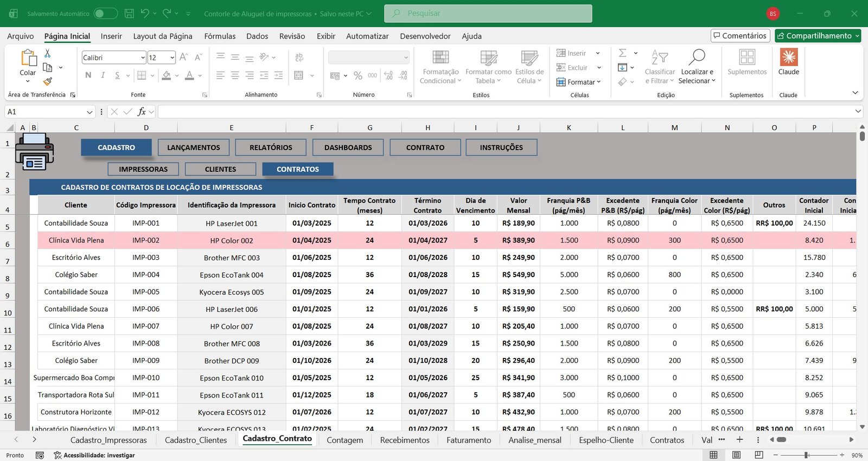The width and height of the screenshot is (868, 461).
Task: Click the Format Painter brush icon
Action: (48, 81)
